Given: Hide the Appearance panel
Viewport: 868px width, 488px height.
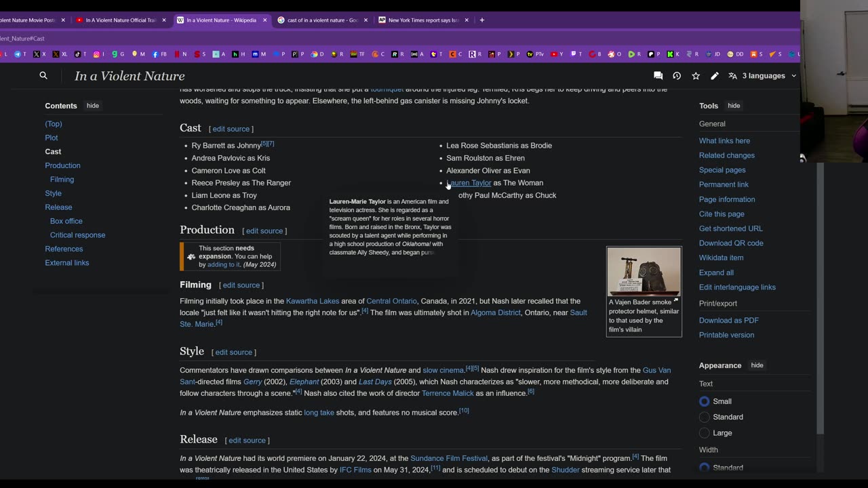Looking at the screenshot, I should click(757, 365).
